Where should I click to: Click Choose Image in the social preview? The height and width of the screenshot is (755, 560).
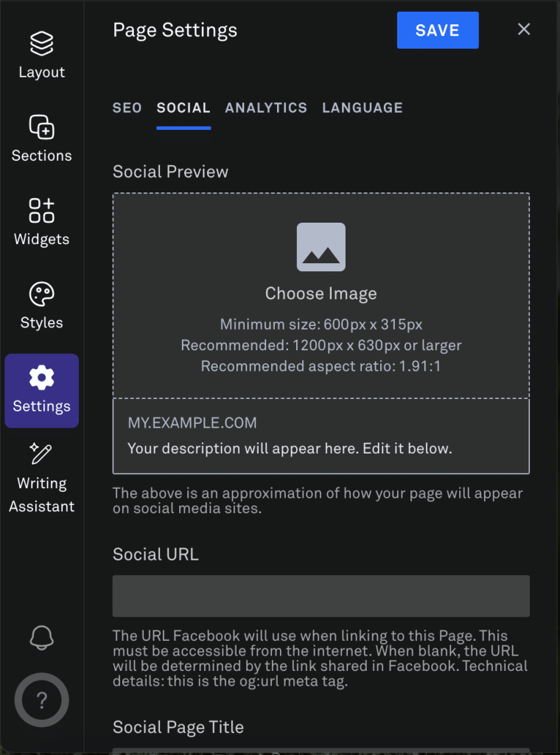coord(321,293)
